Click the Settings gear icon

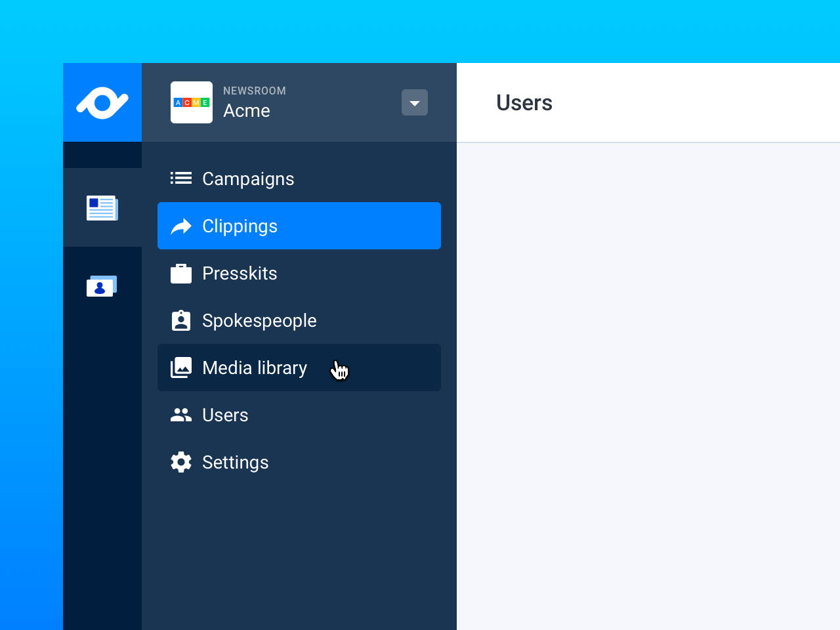[x=181, y=462]
